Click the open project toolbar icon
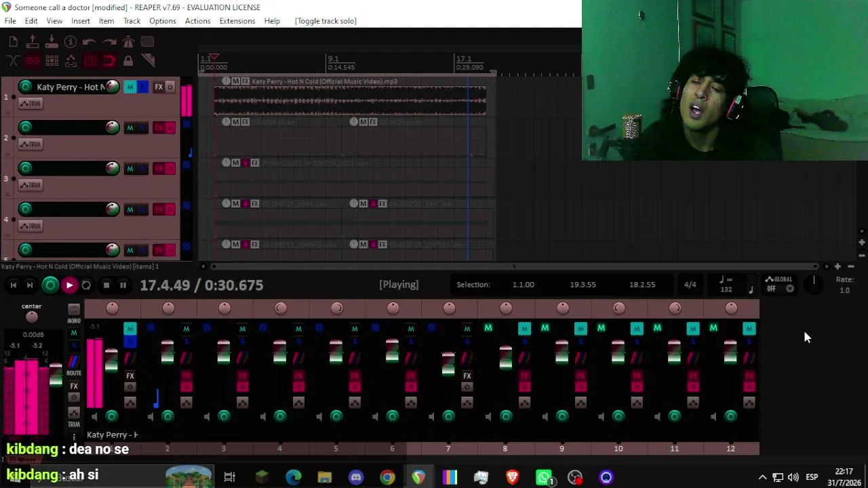The image size is (868, 488). 33,42
